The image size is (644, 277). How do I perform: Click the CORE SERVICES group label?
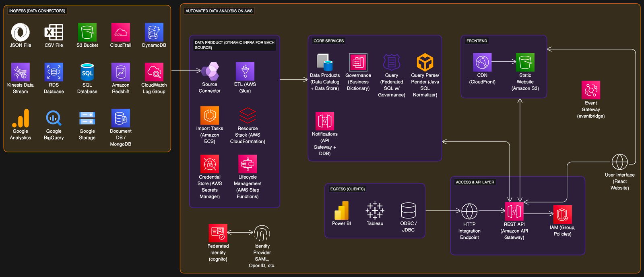328,41
